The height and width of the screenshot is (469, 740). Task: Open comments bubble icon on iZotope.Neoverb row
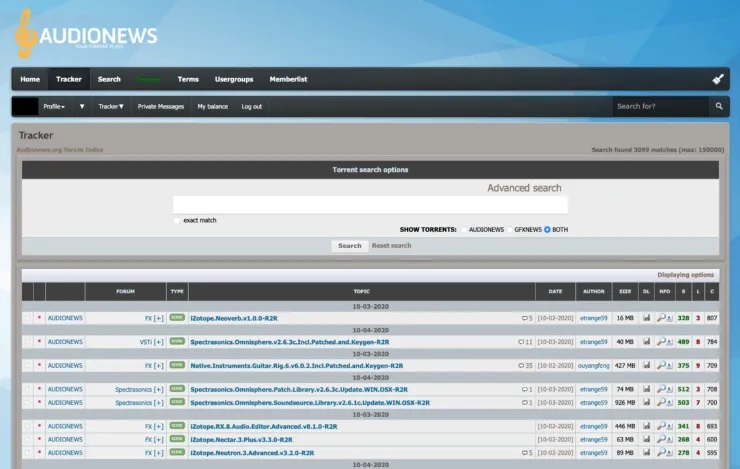(x=524, y=318)
